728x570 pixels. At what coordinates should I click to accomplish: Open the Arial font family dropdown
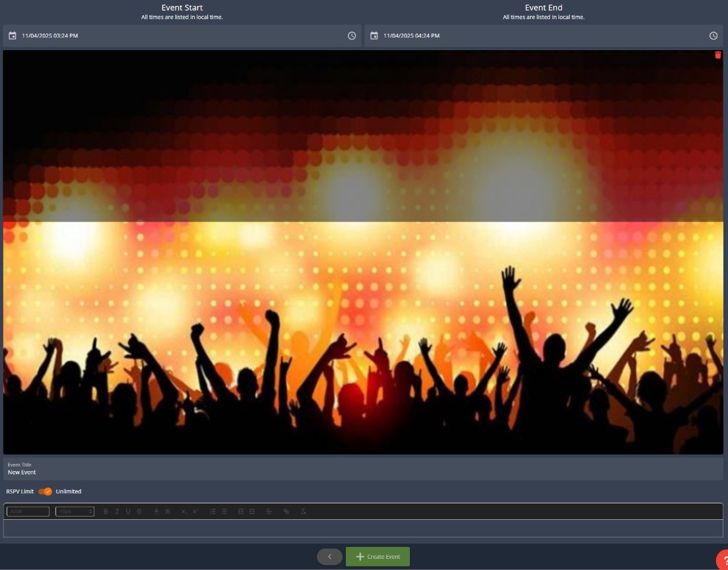28,511
